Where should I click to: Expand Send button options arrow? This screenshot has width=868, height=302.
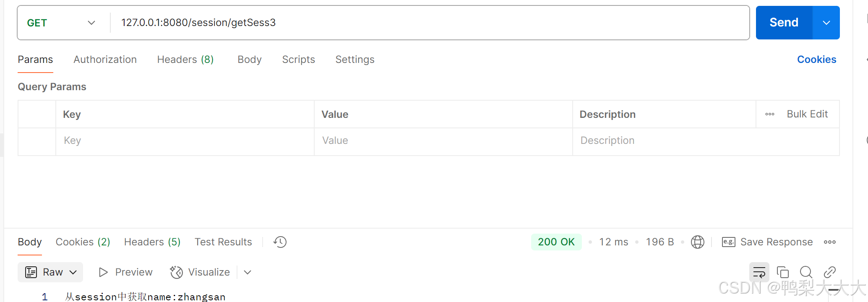[x=826, y=23]
